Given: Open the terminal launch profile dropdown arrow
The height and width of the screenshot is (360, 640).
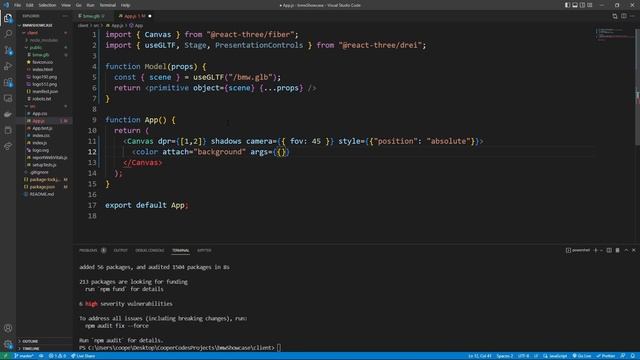Looking at the screenshot, I should point(601,250).
